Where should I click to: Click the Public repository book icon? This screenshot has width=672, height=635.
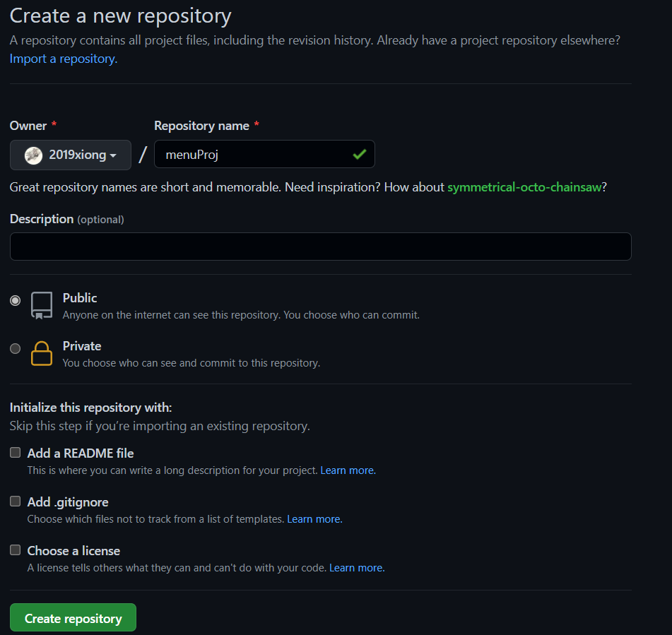42,306
